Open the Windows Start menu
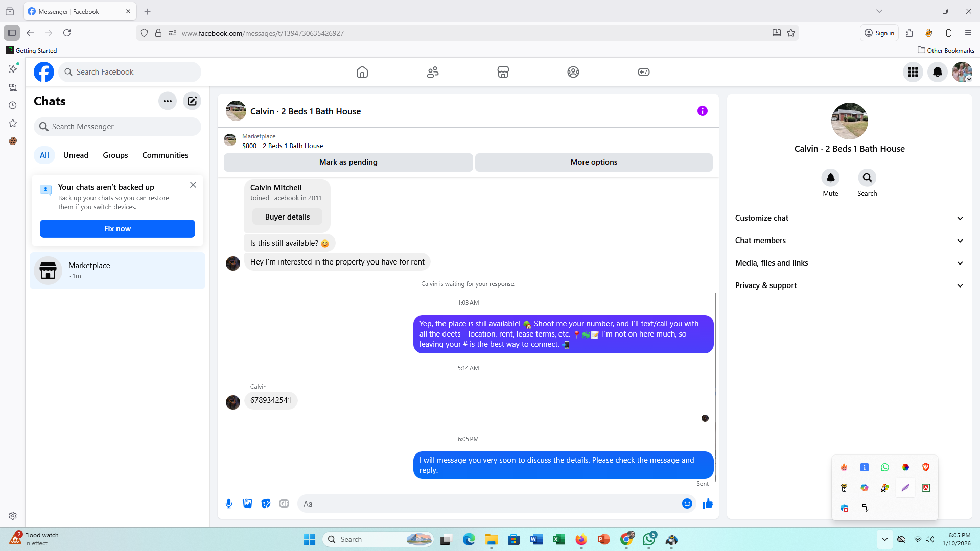 [x=309, y=539]
